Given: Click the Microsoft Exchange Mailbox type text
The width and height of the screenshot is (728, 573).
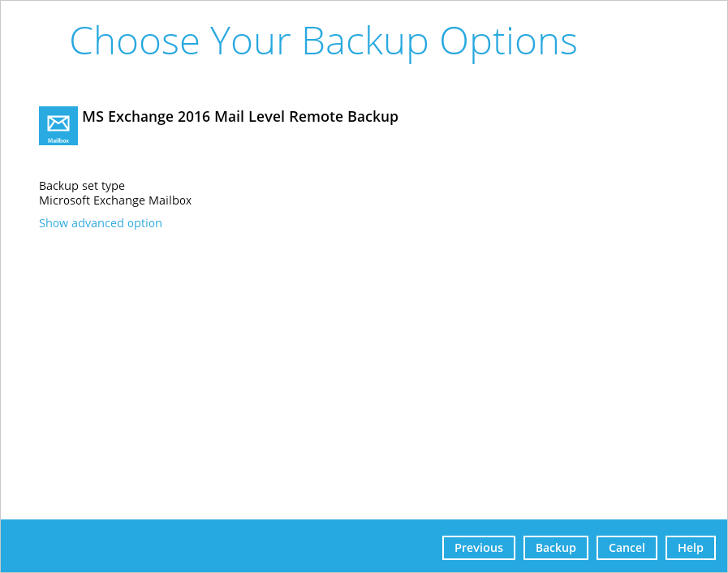Looking at the screenshot, I should 115,200.
